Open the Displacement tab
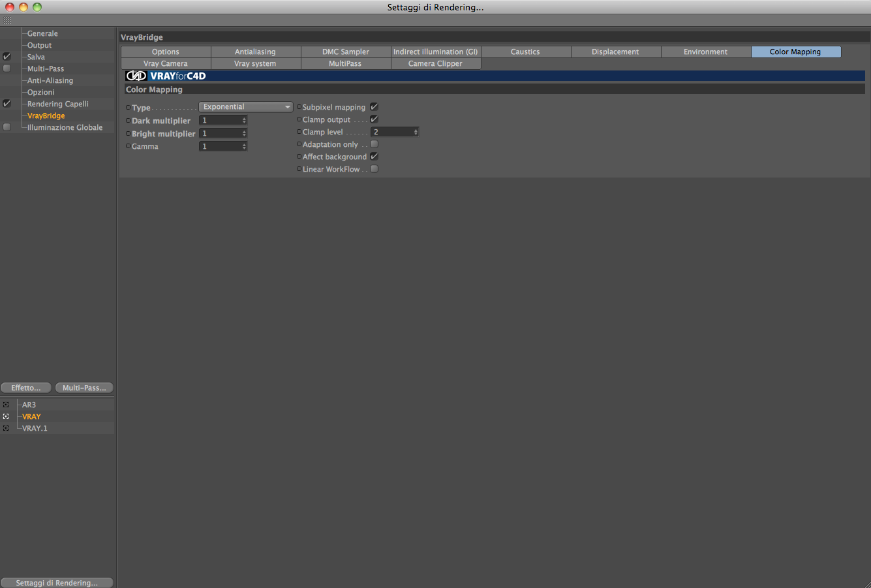Image resolution: width=871 pixels, height=588 pixels. 615,52
